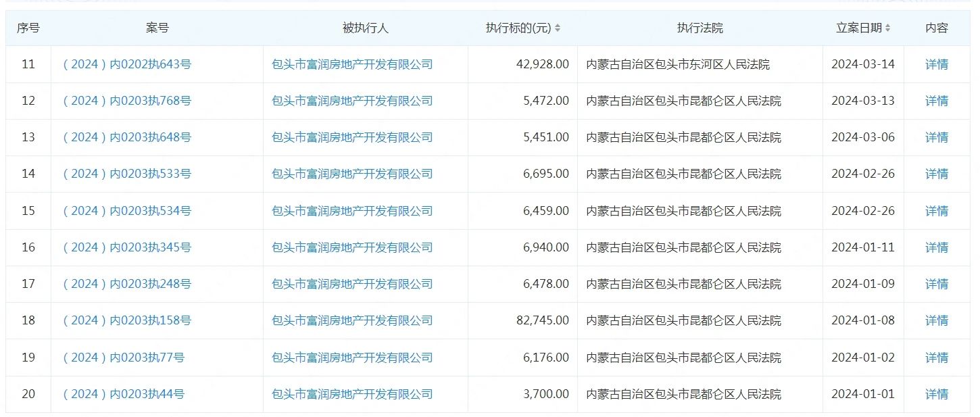Select the 序号 column header
This screenshot has height=417, width=980.
(x=28, y=28)
